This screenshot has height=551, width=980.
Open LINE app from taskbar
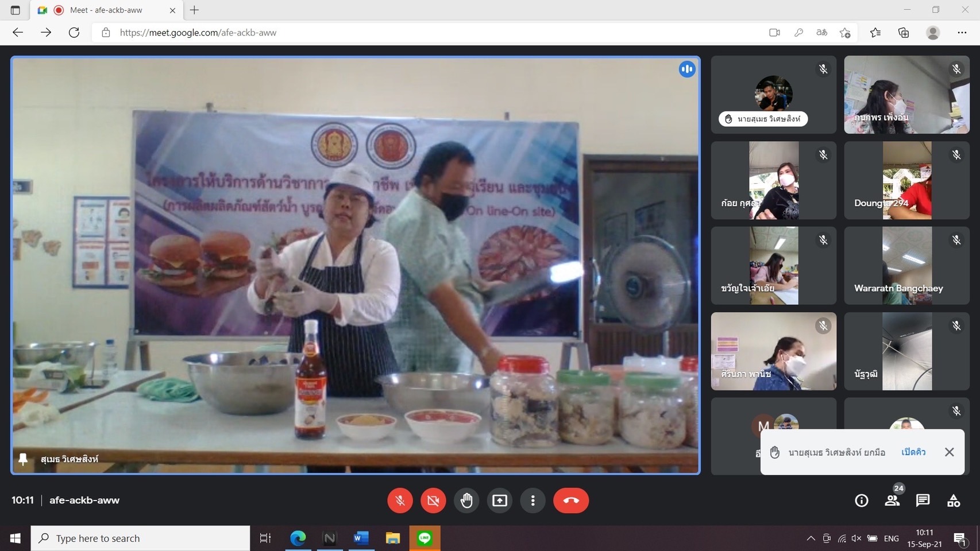tap(425, 538)
